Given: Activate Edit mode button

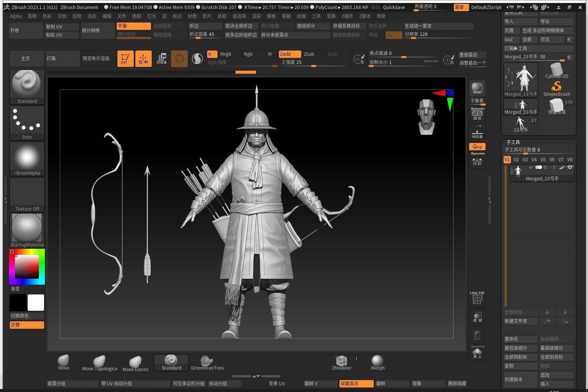Looking at the screenshot, I should coord(125,59).
